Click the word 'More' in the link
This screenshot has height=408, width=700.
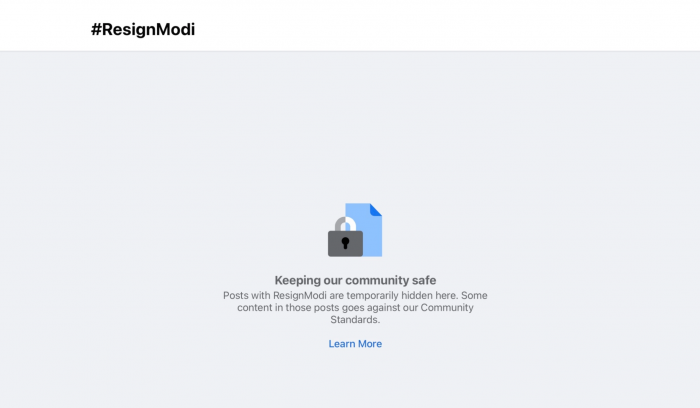[x=369, y=344]
